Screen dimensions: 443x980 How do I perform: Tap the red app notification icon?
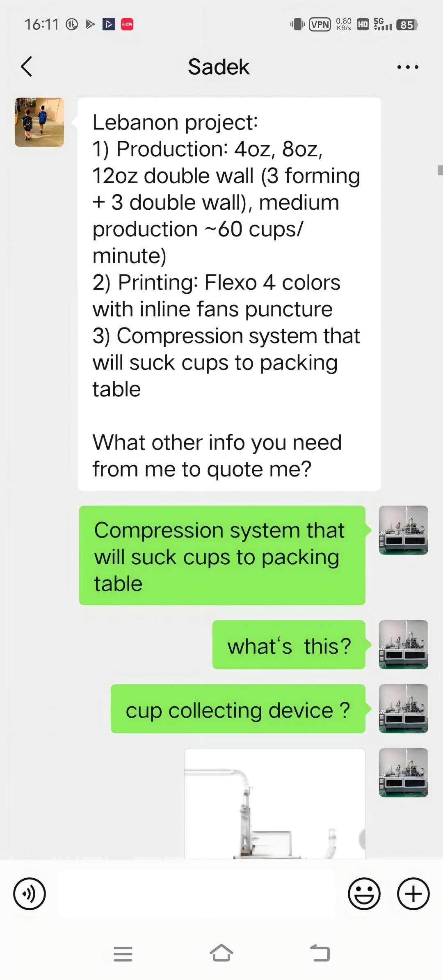point(127,25)
